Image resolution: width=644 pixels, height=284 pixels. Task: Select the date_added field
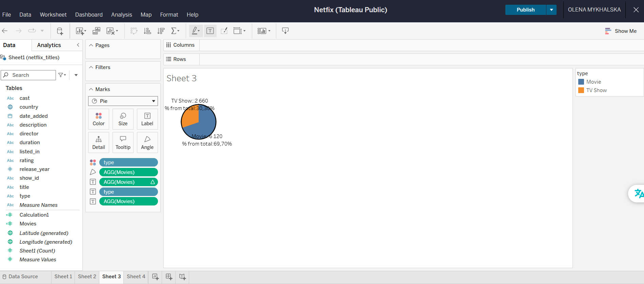click(x=34, y=116)
